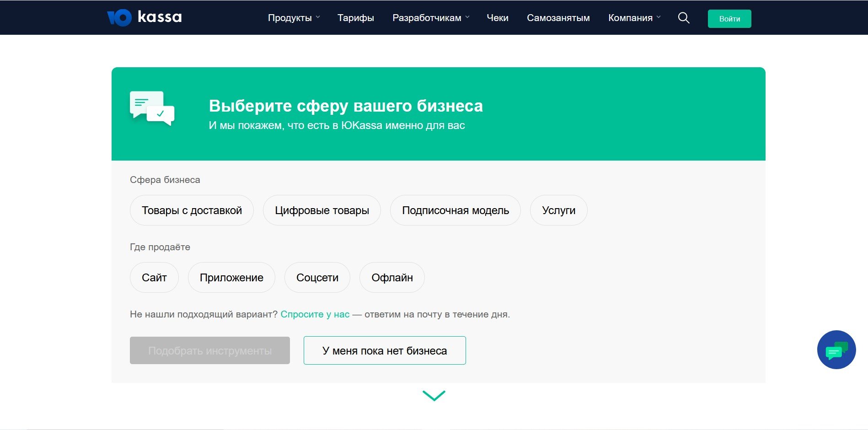Pick the Офлайн sales channel
The height and width of the screenshot is (430, 868).
click(x=392, y=278)
